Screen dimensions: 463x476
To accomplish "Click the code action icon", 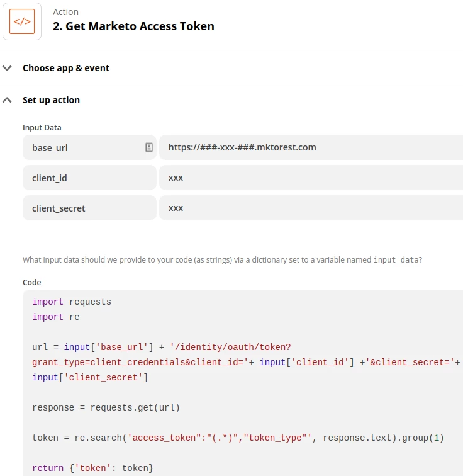I will (22, 21).
